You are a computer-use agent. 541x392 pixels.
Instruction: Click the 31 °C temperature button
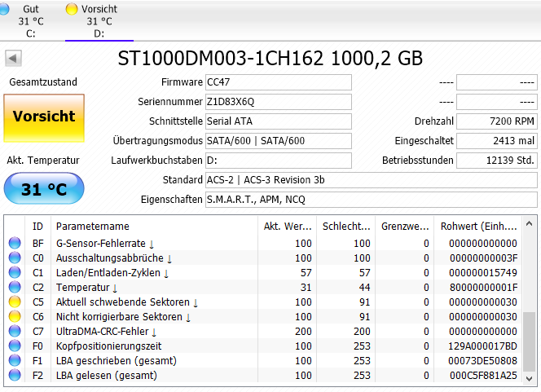click(x=44, y=189)
